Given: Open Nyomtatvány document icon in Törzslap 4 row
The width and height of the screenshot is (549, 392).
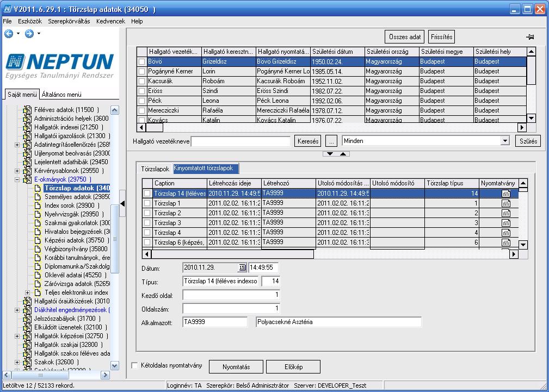Looking at the screenshot, I should 506,232.
